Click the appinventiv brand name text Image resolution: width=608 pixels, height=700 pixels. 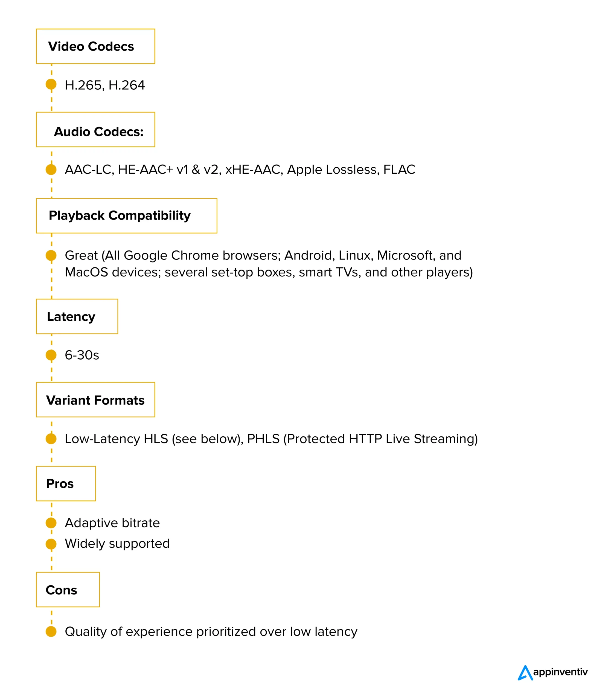tap(560, 672)
